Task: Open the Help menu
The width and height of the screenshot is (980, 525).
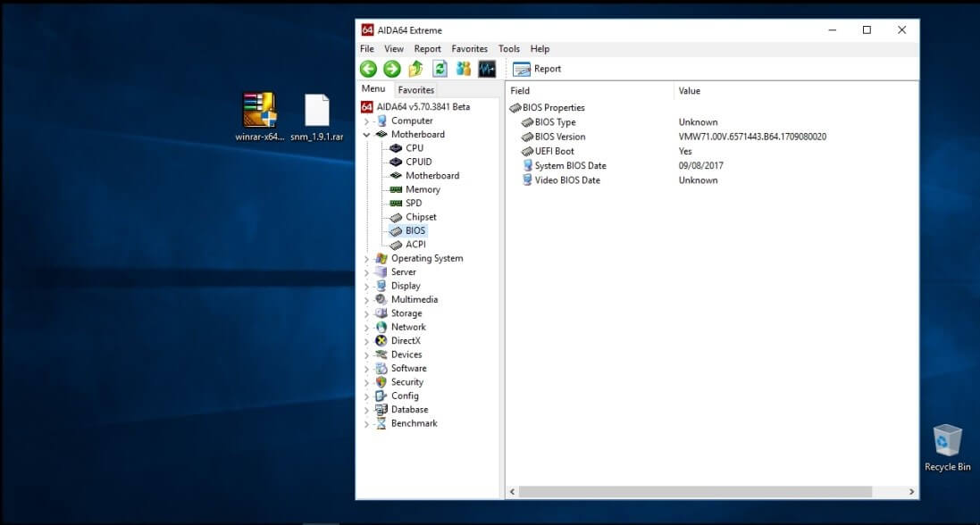Action: pos(540,48)
